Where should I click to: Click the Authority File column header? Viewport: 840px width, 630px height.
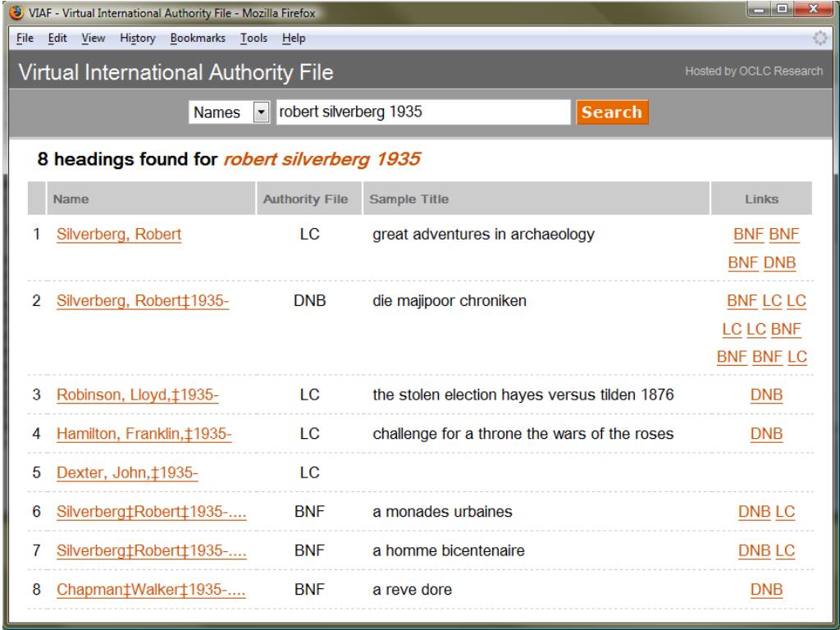click(x=309, y=199)
